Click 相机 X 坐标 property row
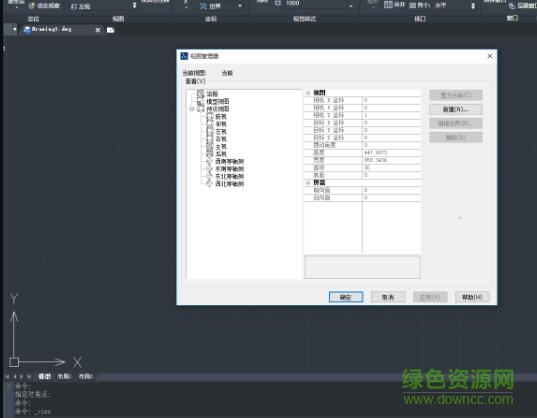This screenshot has height=418, width=537. click(362, 100)
